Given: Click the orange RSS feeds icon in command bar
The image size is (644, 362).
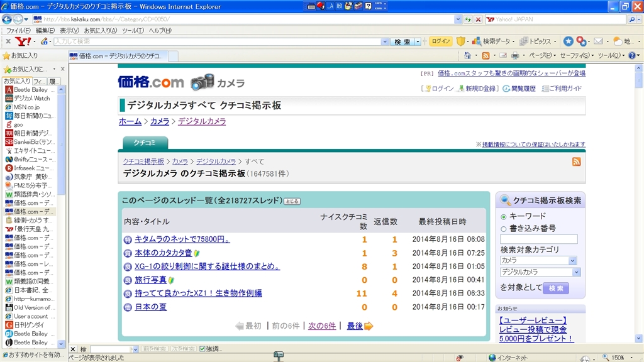Looking at the screenshot, I should [x=486, y=55].
